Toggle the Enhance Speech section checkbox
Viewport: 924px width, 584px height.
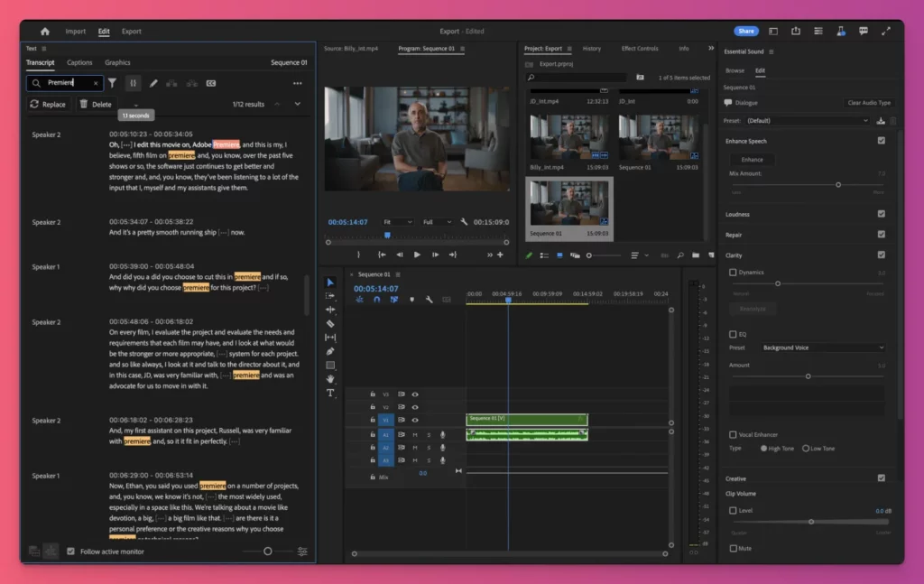point(881,141)
